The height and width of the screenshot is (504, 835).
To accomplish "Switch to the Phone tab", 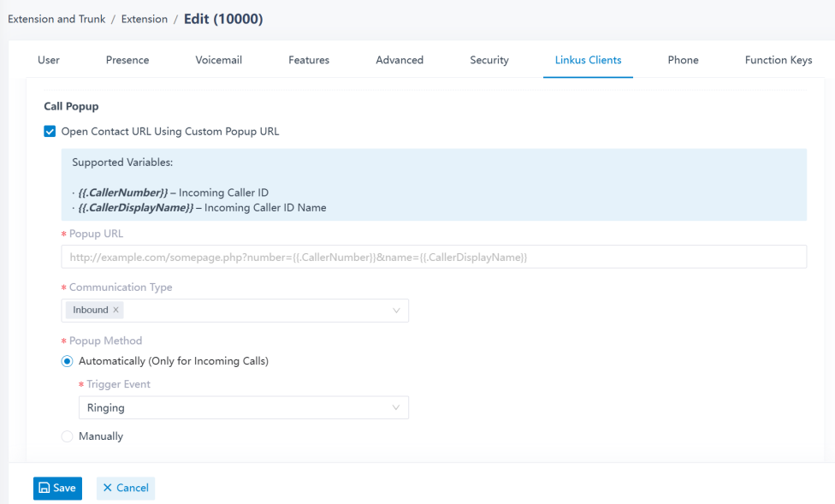I will [684, 60].
